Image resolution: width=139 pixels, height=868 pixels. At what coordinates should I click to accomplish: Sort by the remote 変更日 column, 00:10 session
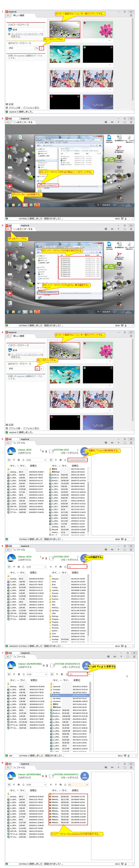(75, 573)
